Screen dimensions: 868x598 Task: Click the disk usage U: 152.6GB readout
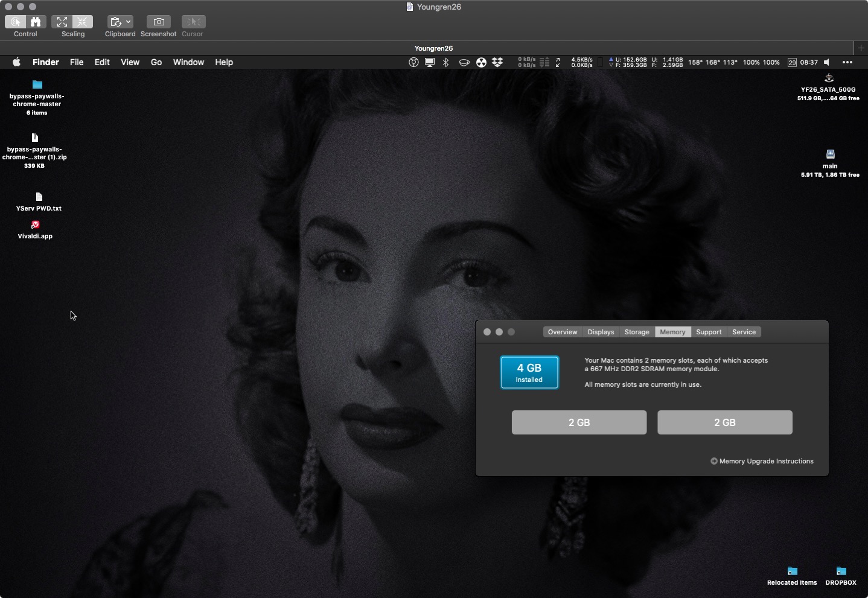627,62
